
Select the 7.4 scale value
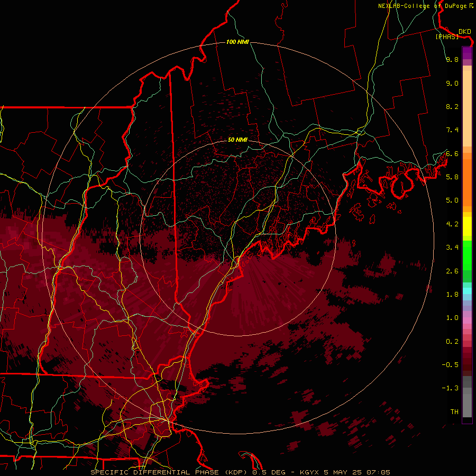click(x=452, y=130)
